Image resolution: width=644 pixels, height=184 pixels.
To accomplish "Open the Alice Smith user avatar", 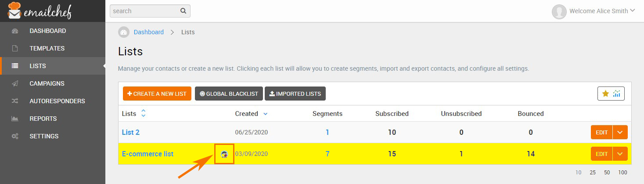I will point(559,11).
